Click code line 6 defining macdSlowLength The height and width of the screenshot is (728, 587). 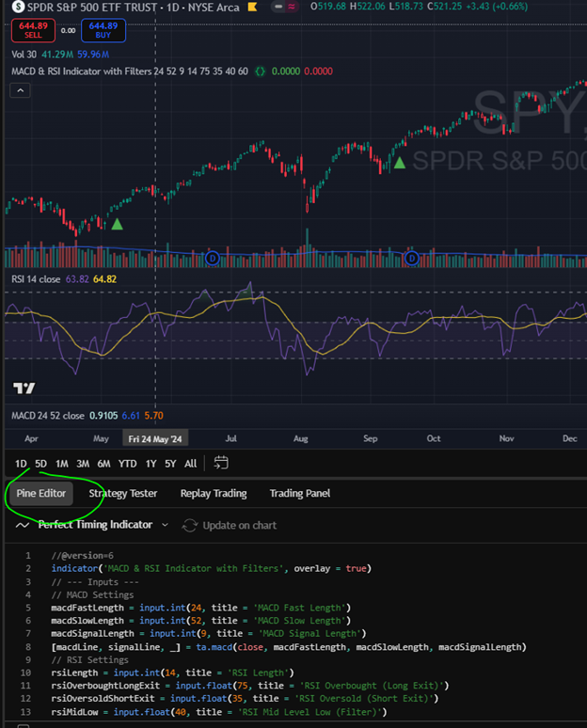pos(200,621)
